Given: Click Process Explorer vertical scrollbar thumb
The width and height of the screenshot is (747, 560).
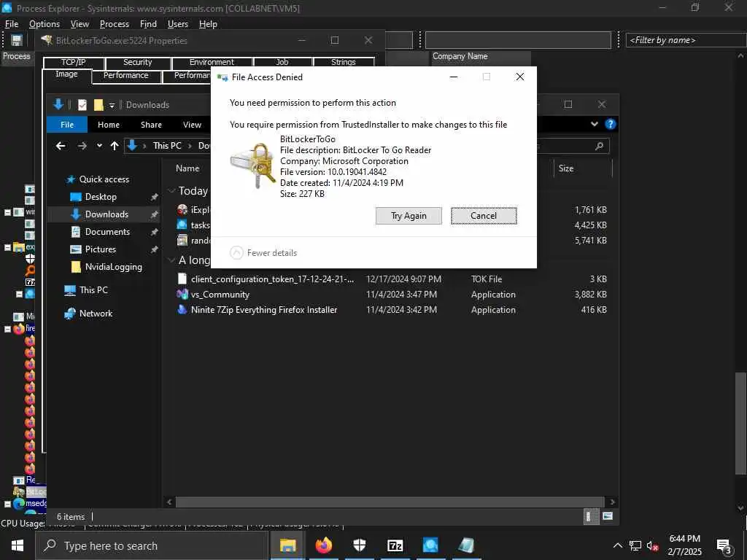Looking at the screenshot, I should click(x=740, y=423).
